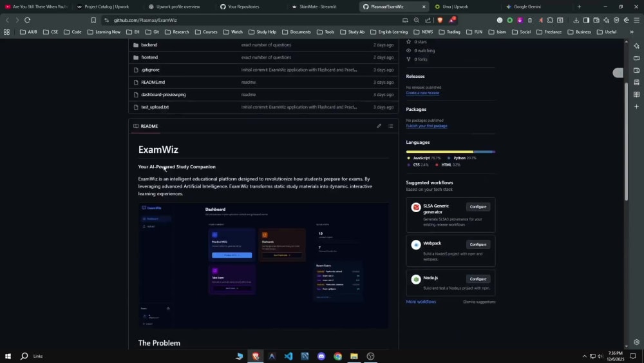Open the Code bookmarks folder
644x363 pixels.
coord(73,32)
